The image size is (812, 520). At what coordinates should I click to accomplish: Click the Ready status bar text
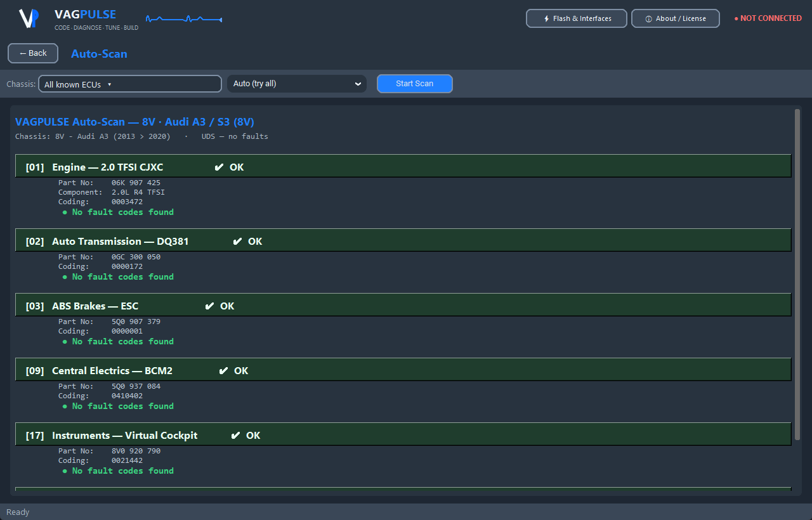(x=18, y=512)
